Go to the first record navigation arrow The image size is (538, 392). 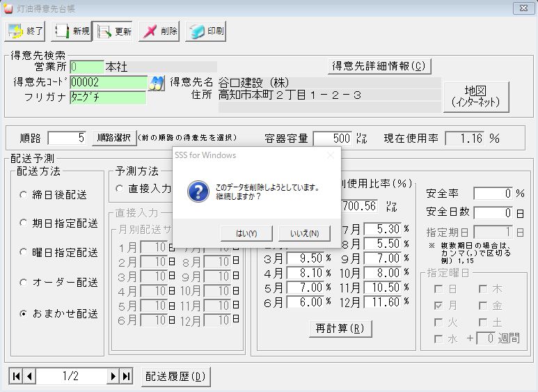(x=15, y=376)
